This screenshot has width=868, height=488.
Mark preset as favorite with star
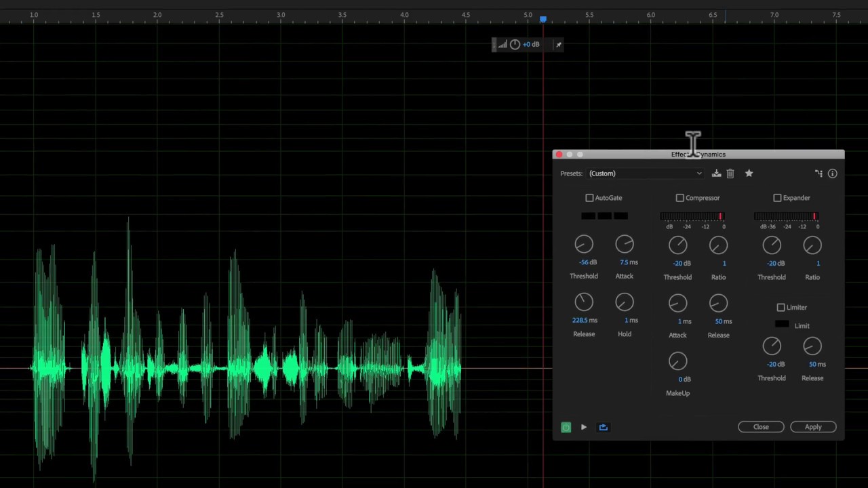point(749,174)
